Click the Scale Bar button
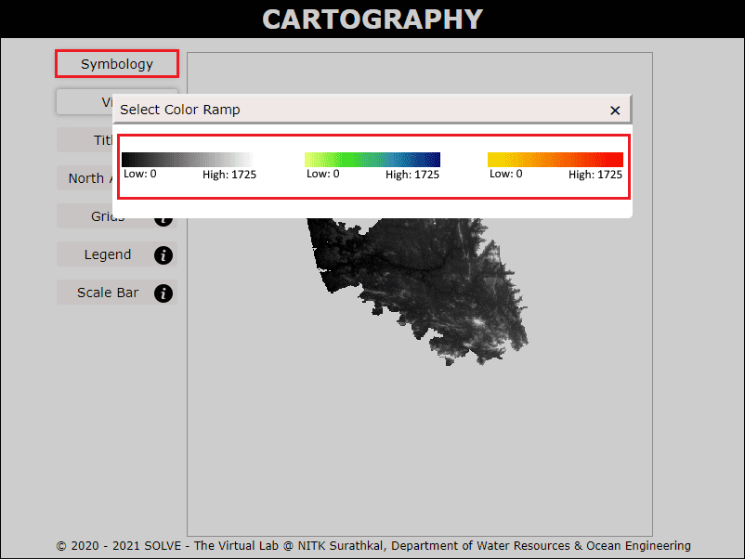 click(x=107, y=293)
